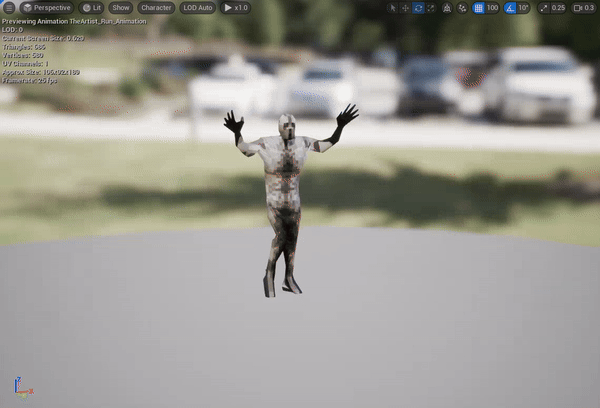
Task: Select the rotate gizmo tool
Action: pyautogui.click(x=418, y=8)
